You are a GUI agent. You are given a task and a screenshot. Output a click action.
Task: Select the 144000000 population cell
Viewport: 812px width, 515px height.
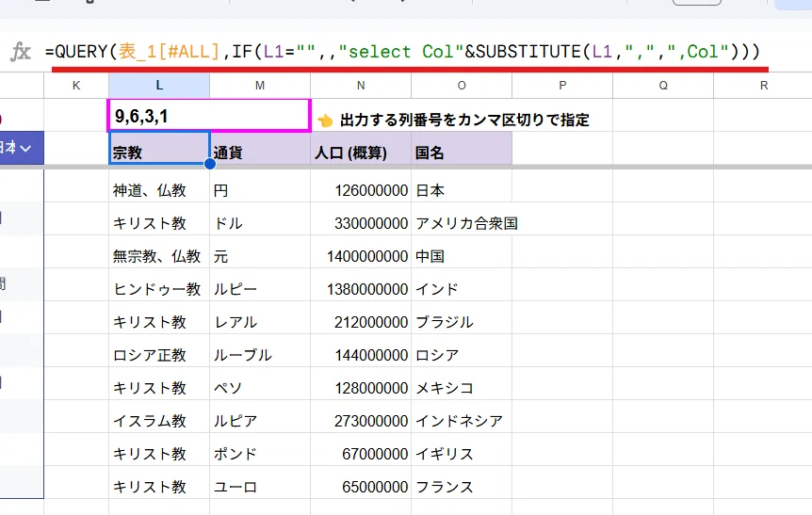(x=361, y=350)
